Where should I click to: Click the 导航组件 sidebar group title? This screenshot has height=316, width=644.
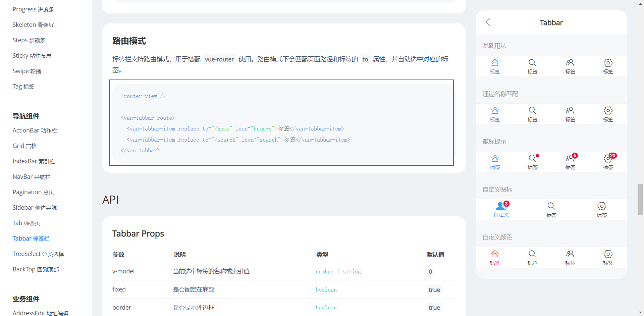(26, 116)
